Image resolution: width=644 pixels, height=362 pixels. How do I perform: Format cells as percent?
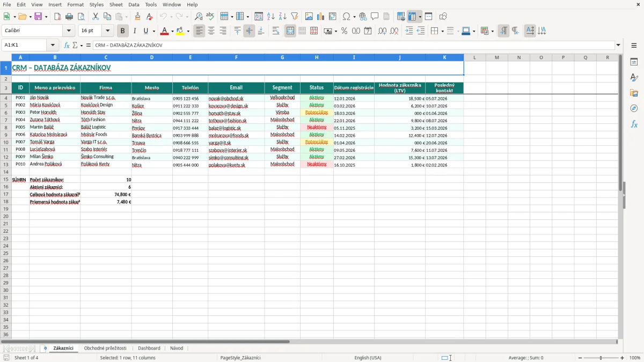click(344, 31)
